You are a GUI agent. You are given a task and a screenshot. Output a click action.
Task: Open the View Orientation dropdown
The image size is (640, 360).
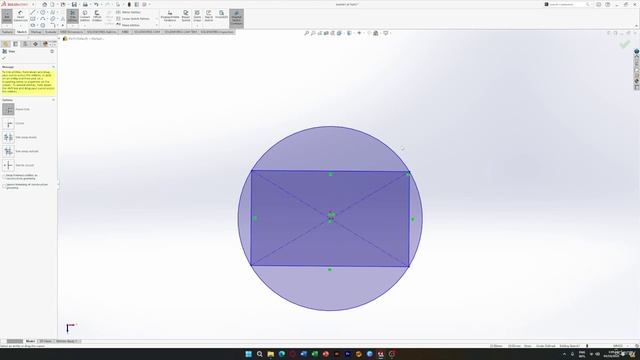339,33
